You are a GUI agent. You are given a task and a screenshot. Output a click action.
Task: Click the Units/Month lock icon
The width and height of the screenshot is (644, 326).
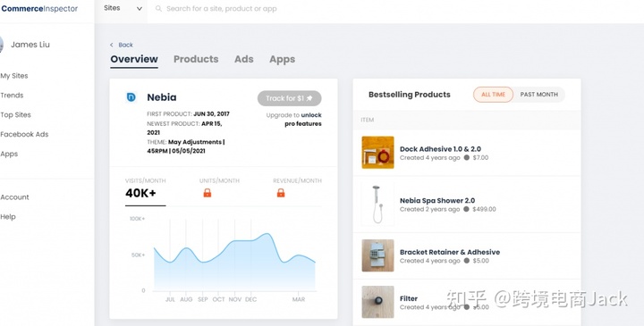pos(208,193)
